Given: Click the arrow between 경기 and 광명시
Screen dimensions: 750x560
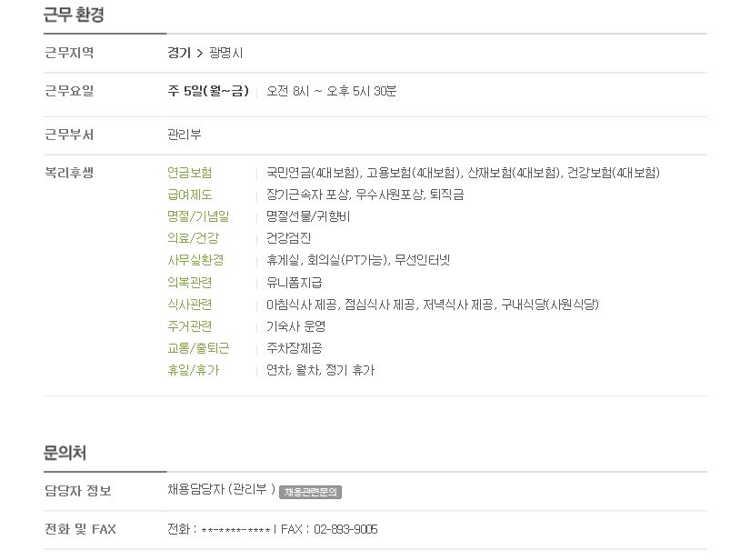Looking at the screenshot, I should click(200, 54).
